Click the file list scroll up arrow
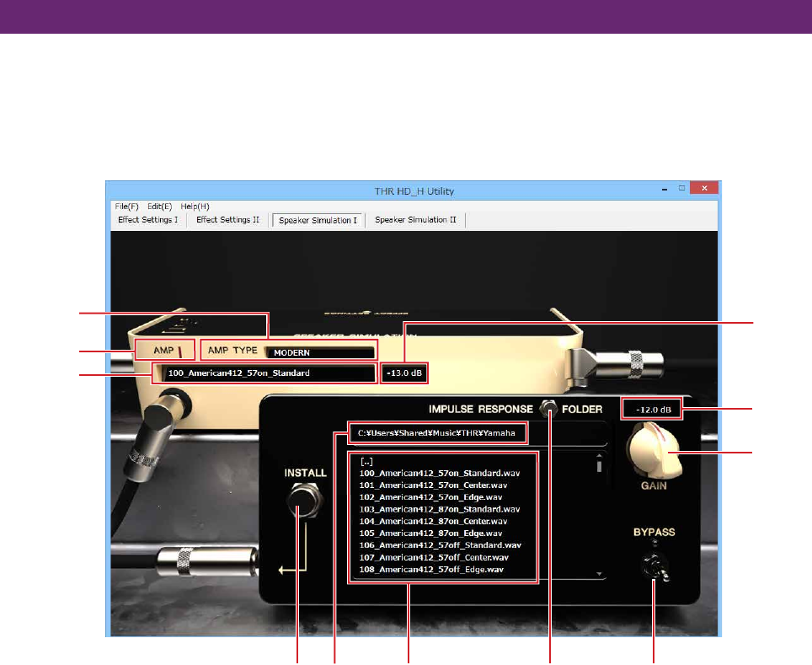The image size is (812, 665). (x=599, y=456)
